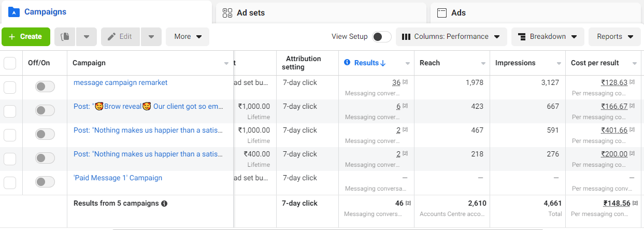Tick checkbox for the ₹400.00 budget campaign row
Viewport: 644px width, 230px height.
(10, 159)
